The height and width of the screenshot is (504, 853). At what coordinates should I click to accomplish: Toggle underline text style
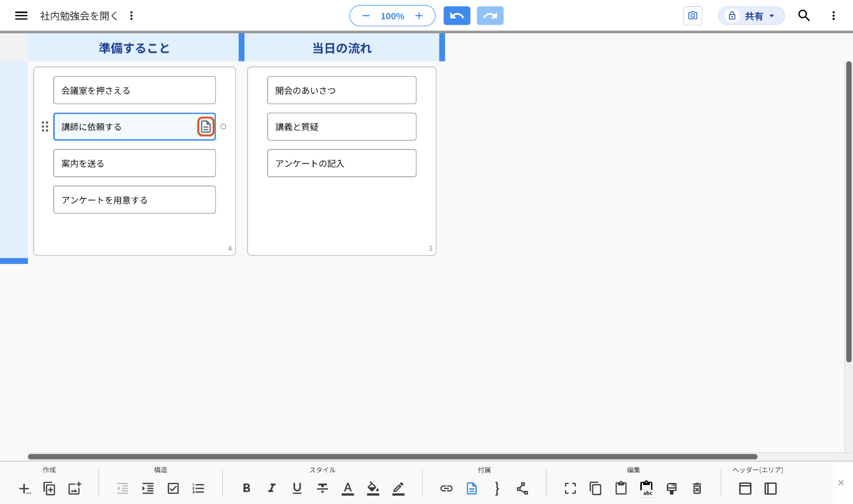click(x=297, y=488)
